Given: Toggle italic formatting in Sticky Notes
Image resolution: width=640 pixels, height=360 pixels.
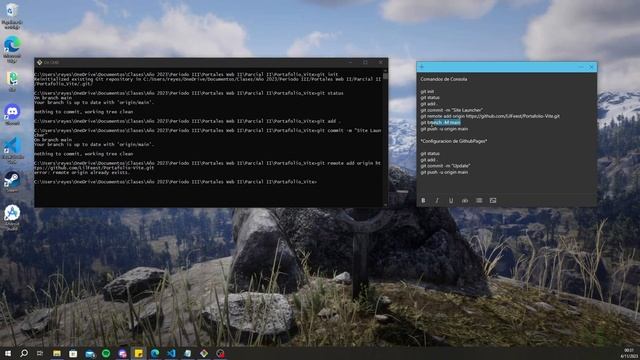Looking at the screenshot, I should (x=437, y=200).
